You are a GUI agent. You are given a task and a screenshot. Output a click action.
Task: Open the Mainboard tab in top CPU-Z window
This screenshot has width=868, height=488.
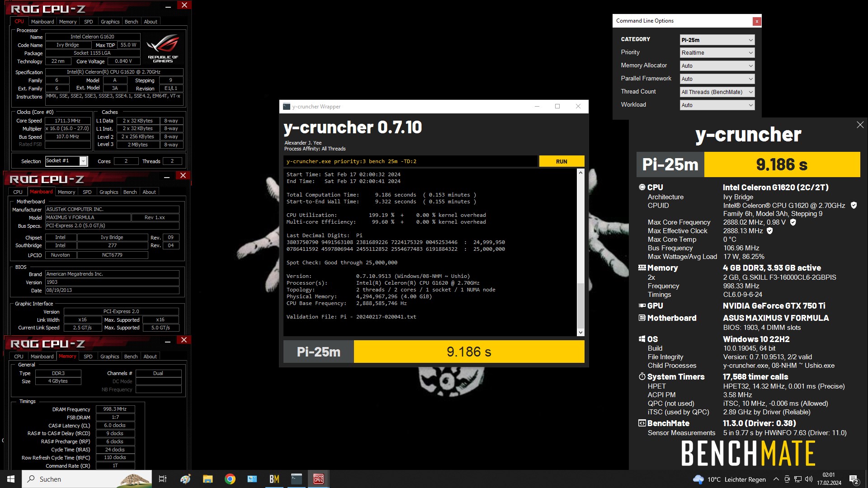[x=42, y=22]
